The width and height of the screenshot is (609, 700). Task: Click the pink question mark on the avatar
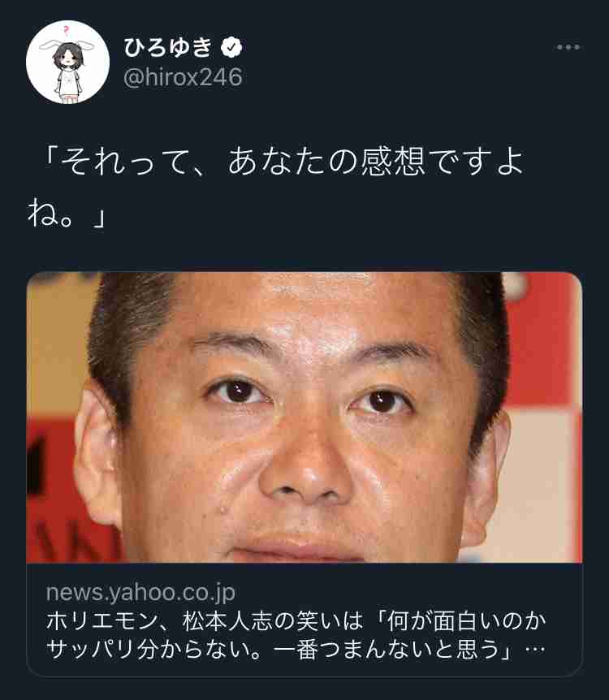tap(66, 31)
